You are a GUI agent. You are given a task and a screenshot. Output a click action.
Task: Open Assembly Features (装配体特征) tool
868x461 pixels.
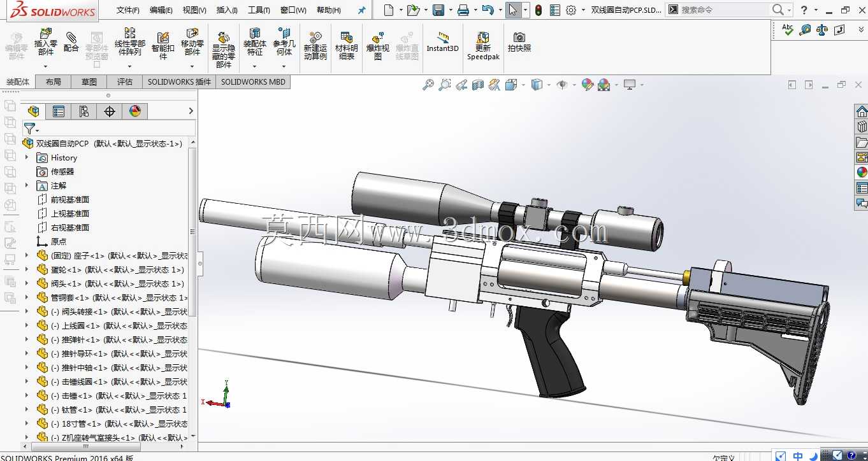coord(255,43)
